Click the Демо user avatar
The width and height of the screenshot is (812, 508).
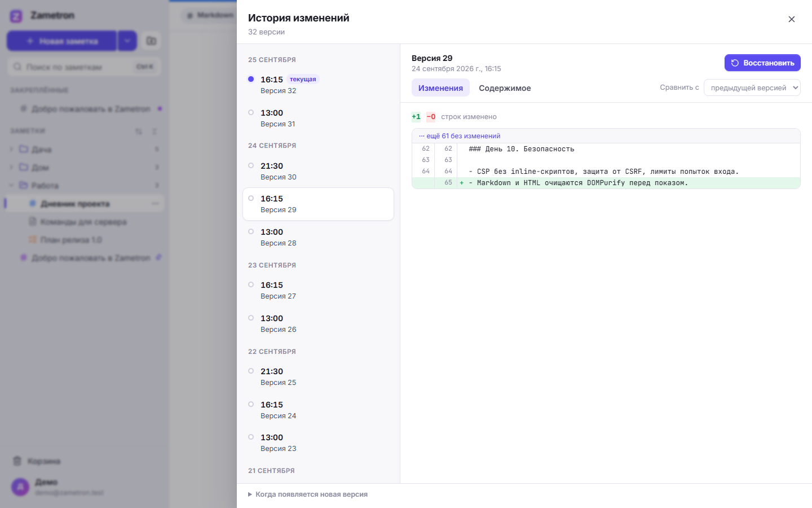point(20,487)
